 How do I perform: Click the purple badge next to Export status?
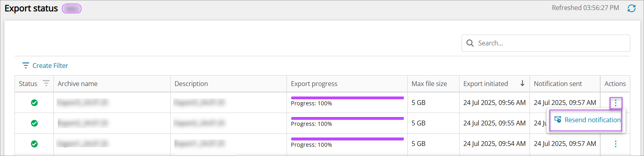click(x=72, y=8)
